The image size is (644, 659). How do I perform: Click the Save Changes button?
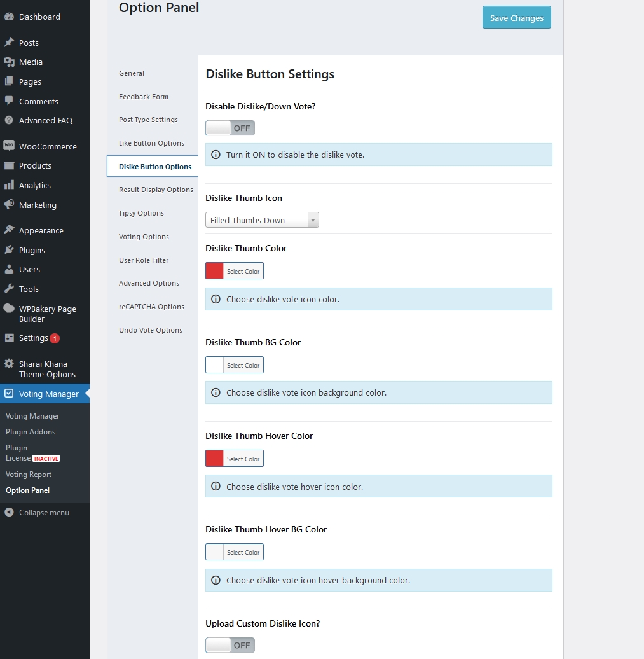pyautogui.click(x=516, y=17)
